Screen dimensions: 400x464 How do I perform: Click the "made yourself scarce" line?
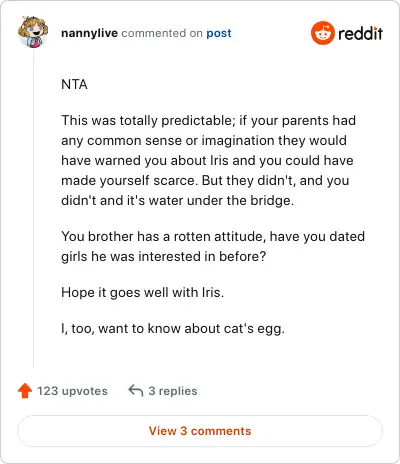coord(205,180)
